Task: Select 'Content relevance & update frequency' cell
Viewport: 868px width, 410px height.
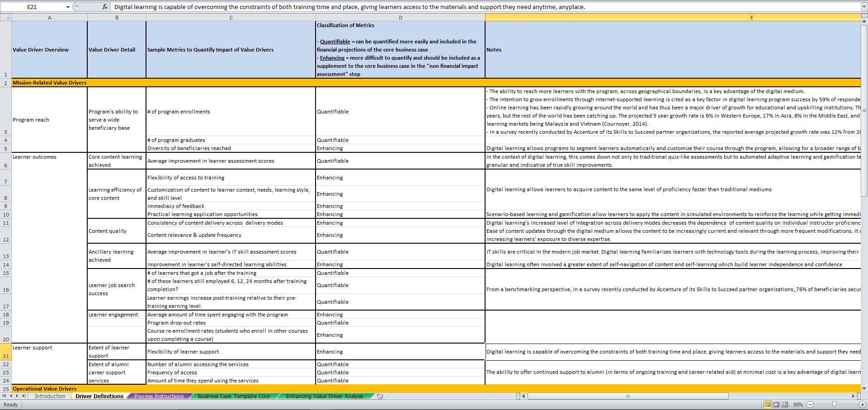Action: [x=231, y=235]
